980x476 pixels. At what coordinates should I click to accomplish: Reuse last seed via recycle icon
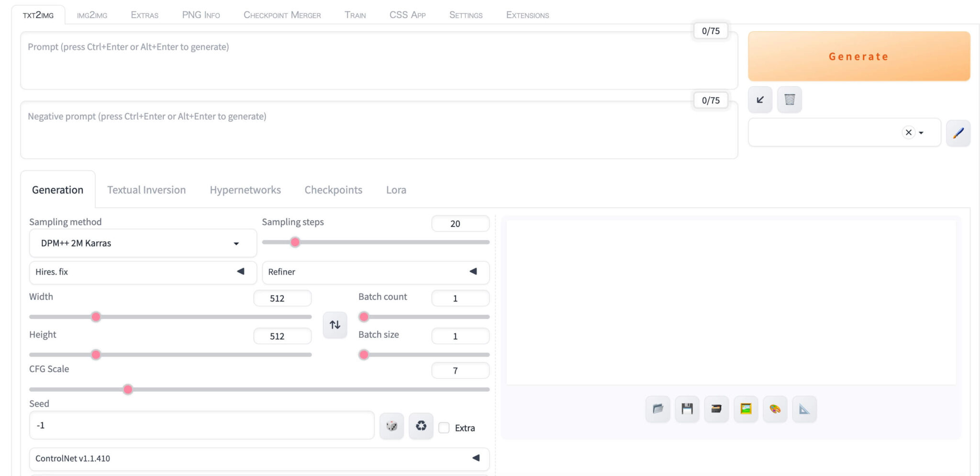(421, 426)
